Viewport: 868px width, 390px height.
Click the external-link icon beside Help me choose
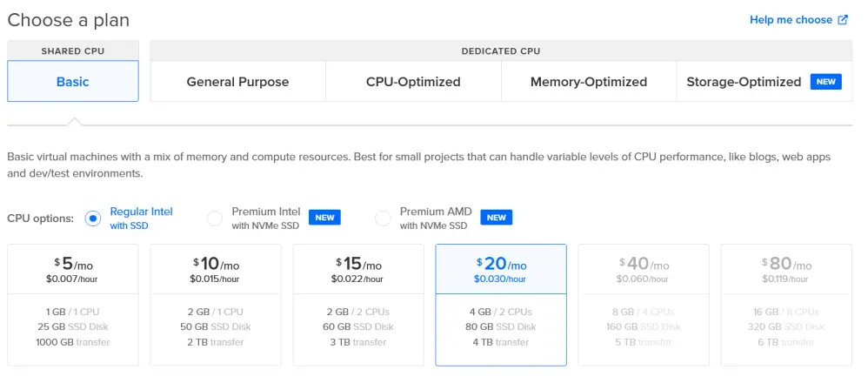tap(843, 20)
